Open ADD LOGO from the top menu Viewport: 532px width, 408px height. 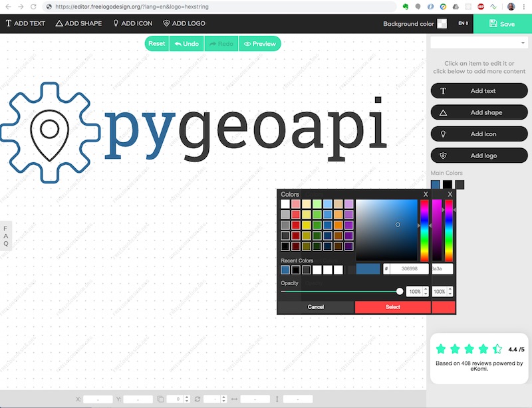(x=184, y=23)
